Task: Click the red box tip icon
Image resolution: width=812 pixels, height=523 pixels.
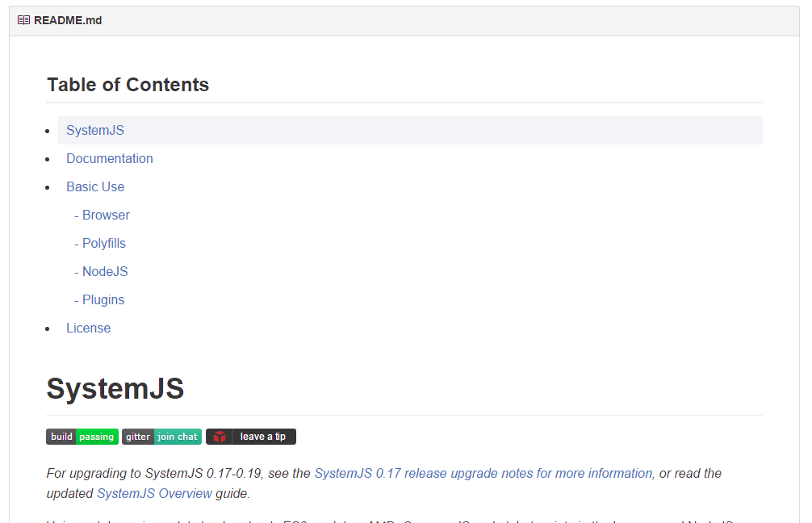Action: tap(220, 437)
